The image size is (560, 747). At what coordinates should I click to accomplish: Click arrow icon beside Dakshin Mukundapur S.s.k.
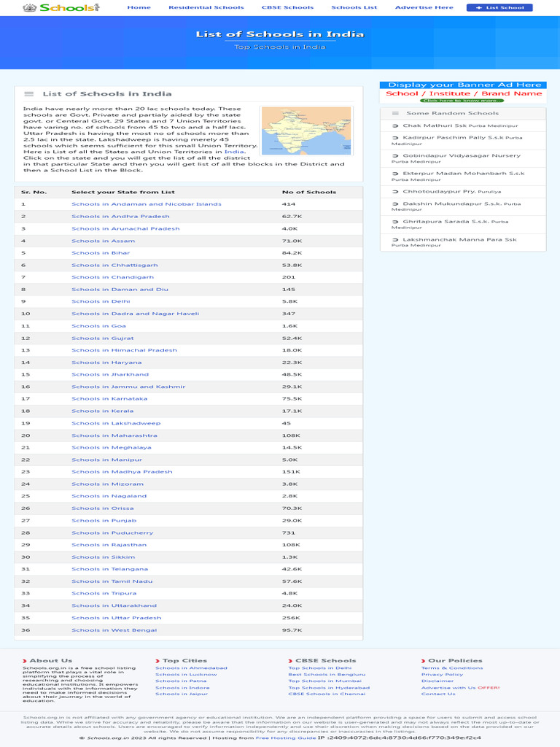(395, 204)
